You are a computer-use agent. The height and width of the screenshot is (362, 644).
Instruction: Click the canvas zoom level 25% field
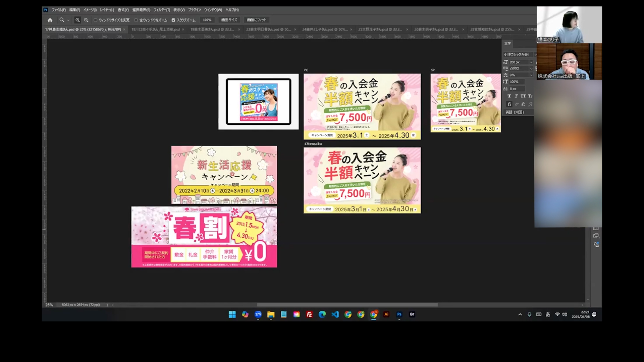[49, 305]
